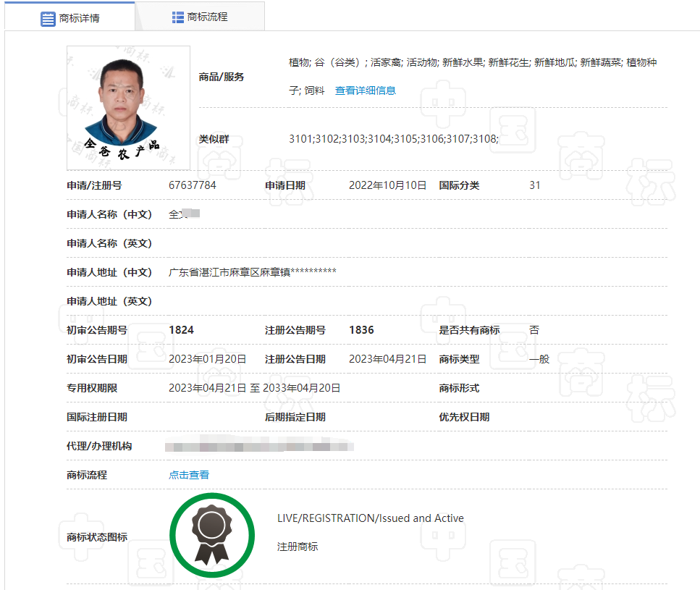
Task: Click the 注册商标 status label
Action: (x=298, y=547)
